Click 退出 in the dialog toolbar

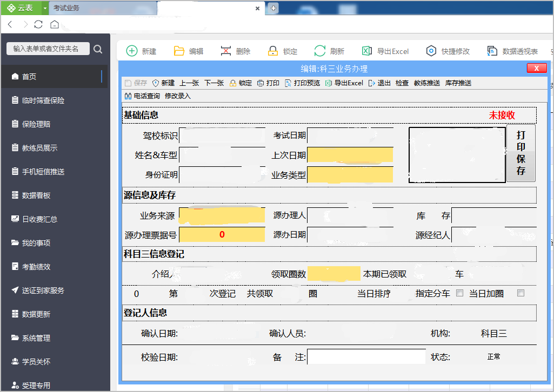(x=379, y=83)
